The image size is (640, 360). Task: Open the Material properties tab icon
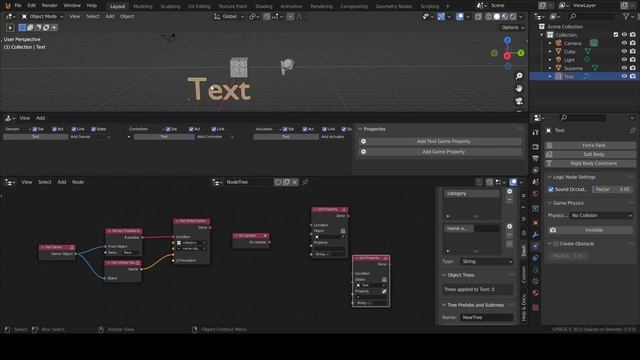pos(536,293)
